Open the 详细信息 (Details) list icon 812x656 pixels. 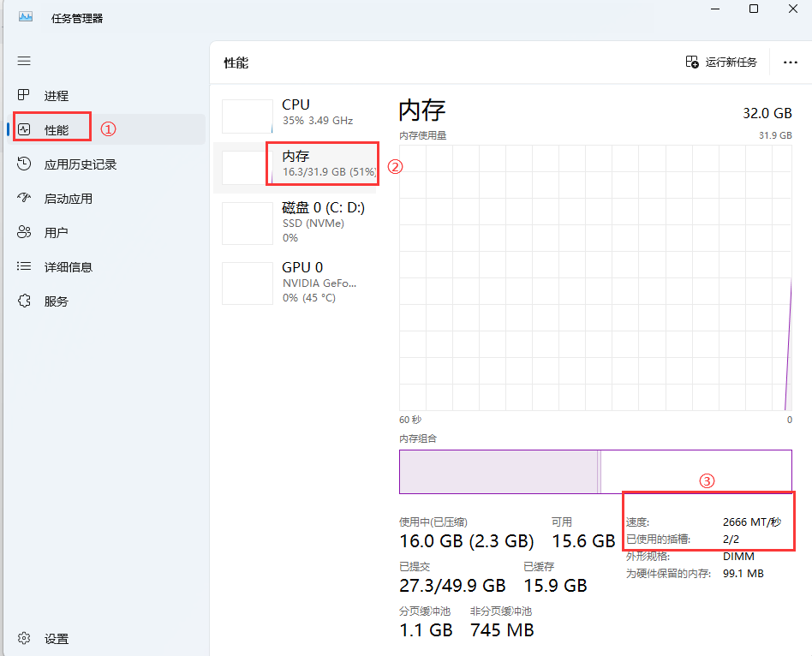click(24, 267)
